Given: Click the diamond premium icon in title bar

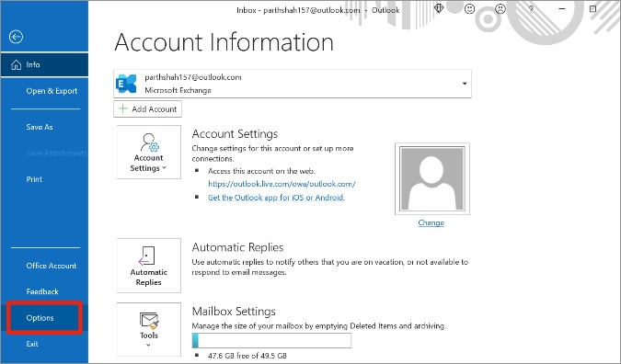Looking at the screenshot, I should coord(439,8).
